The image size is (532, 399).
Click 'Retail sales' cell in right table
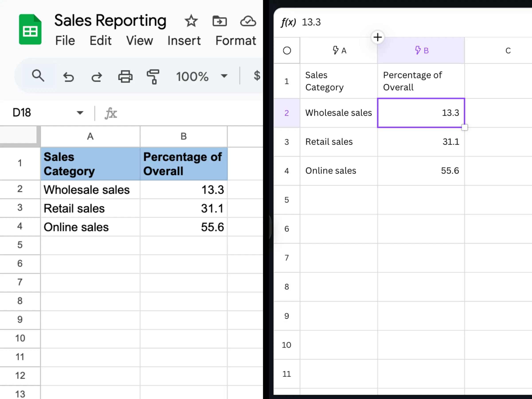tap(339, 142)
